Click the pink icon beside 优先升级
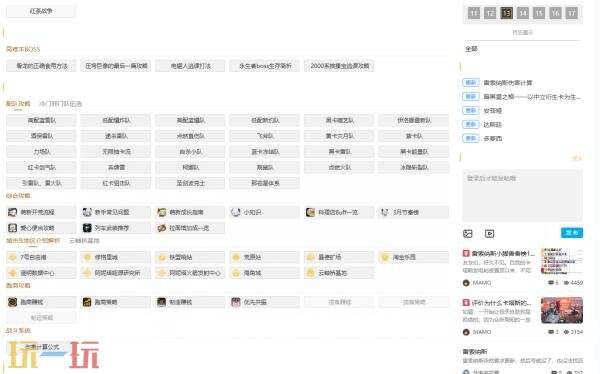Screen dimensions: 600x374 [x=236, y=302]
